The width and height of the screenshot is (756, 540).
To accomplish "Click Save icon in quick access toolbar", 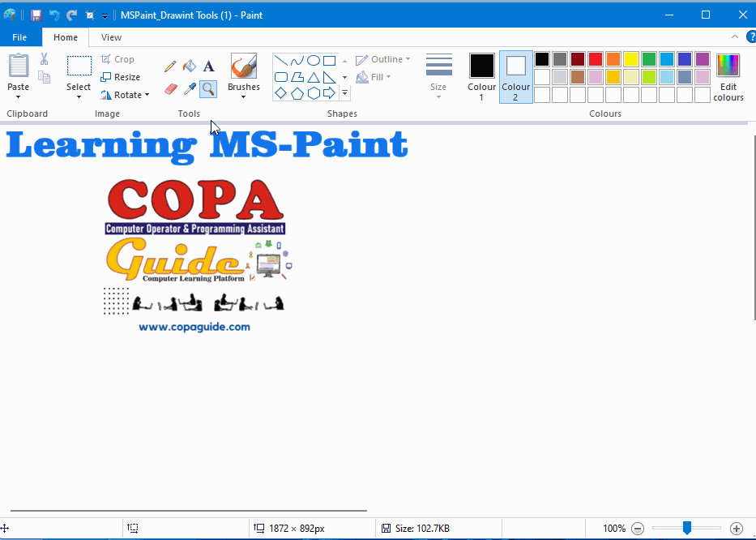I will pyautogui.click(x=36, y=15).
